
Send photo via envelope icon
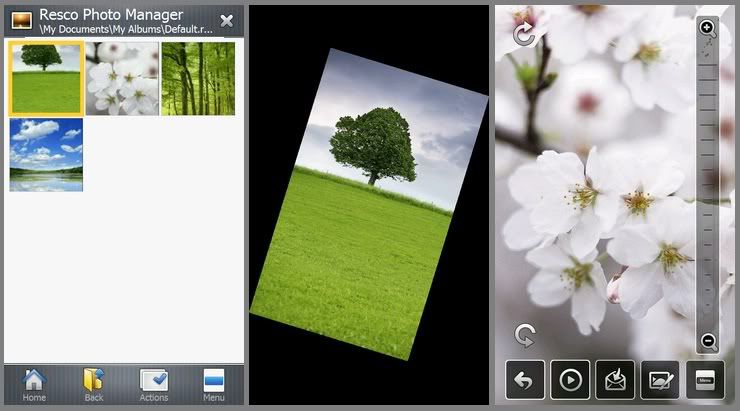point(614,380)
